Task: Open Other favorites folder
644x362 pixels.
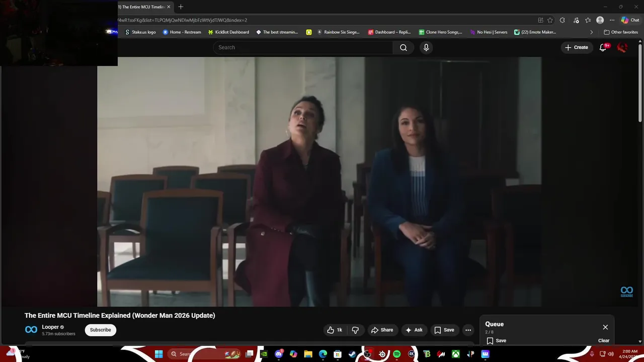Action: click(x=621, y=32)
